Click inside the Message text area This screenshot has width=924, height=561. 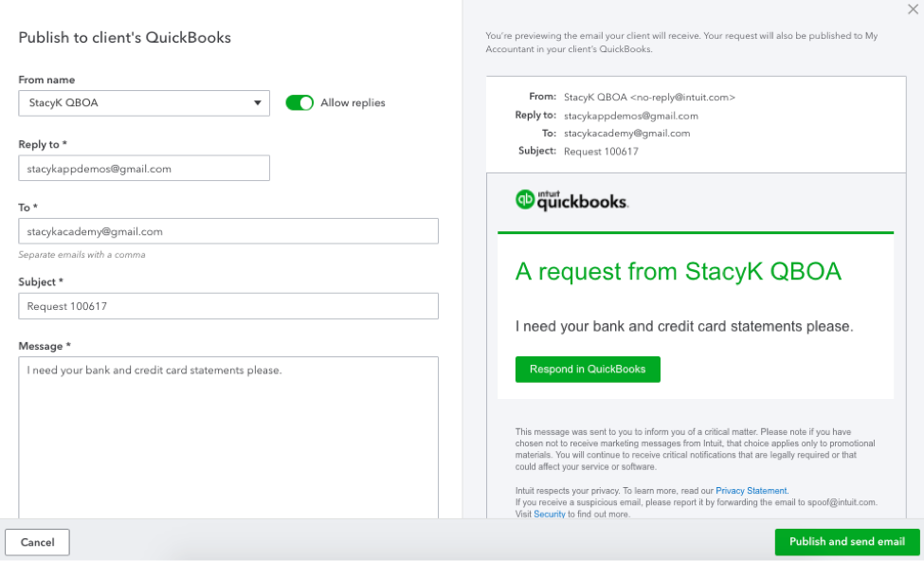(x=228, y=437)
